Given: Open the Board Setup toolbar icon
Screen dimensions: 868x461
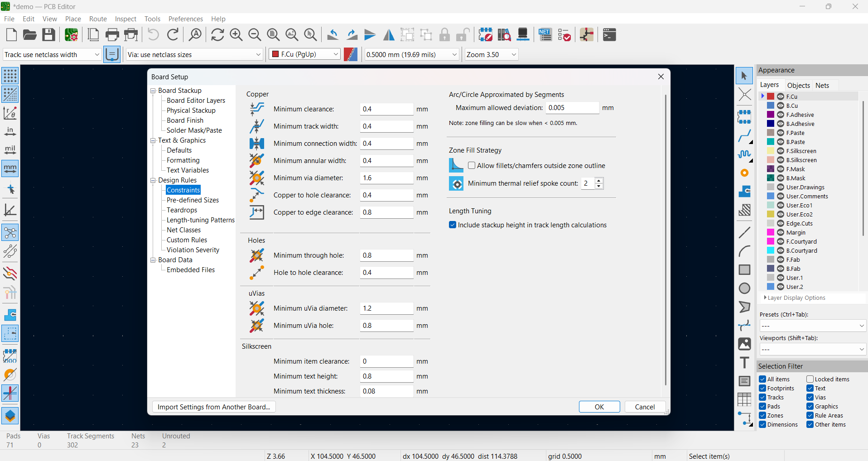Looking at the screenshot, I should pyautogui.click(x=71, y=35).
